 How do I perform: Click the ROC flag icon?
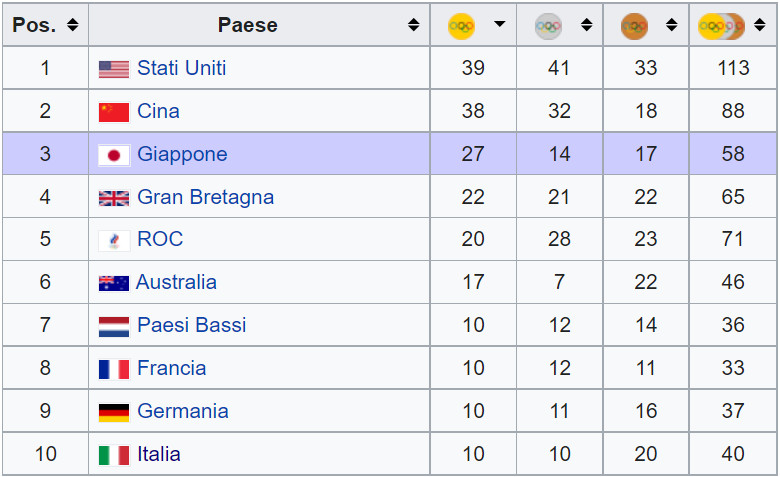(114, 241)
